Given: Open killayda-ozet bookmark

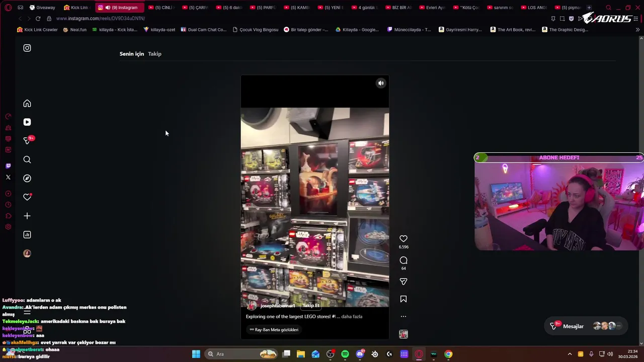Looking at the screenshot, I should (159, 30).
